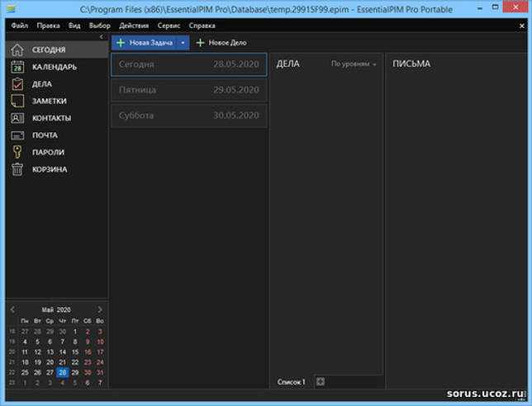
Task: Select day 24 in mini calendar
Action: 100,362
